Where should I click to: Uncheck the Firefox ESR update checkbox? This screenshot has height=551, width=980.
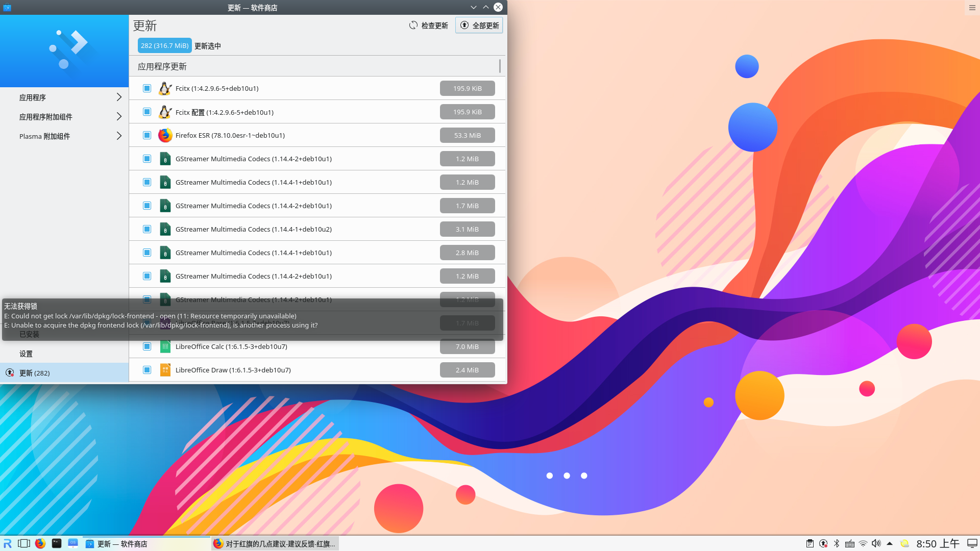pos(147,135)
